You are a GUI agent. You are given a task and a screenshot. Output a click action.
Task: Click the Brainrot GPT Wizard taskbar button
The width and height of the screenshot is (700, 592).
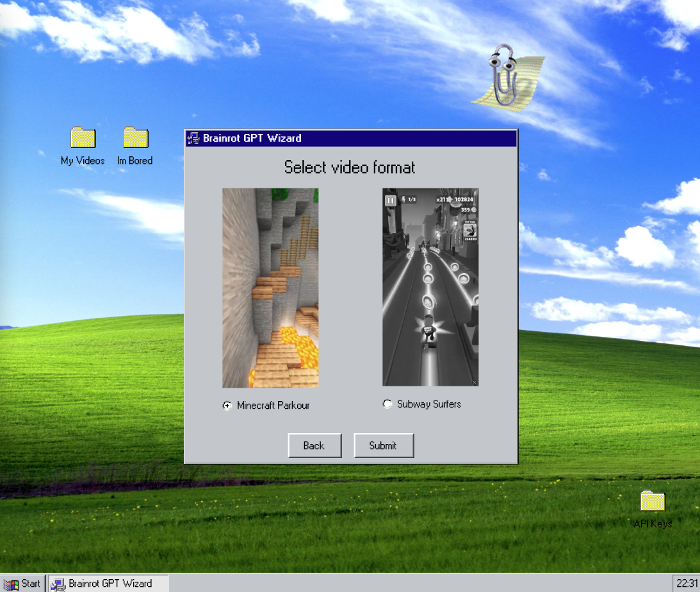108,584
